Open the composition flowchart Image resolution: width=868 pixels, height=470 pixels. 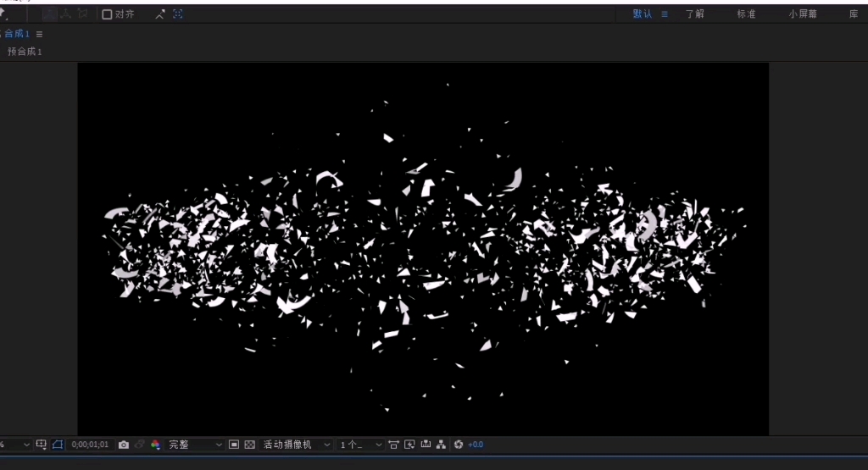pos(441,445)
